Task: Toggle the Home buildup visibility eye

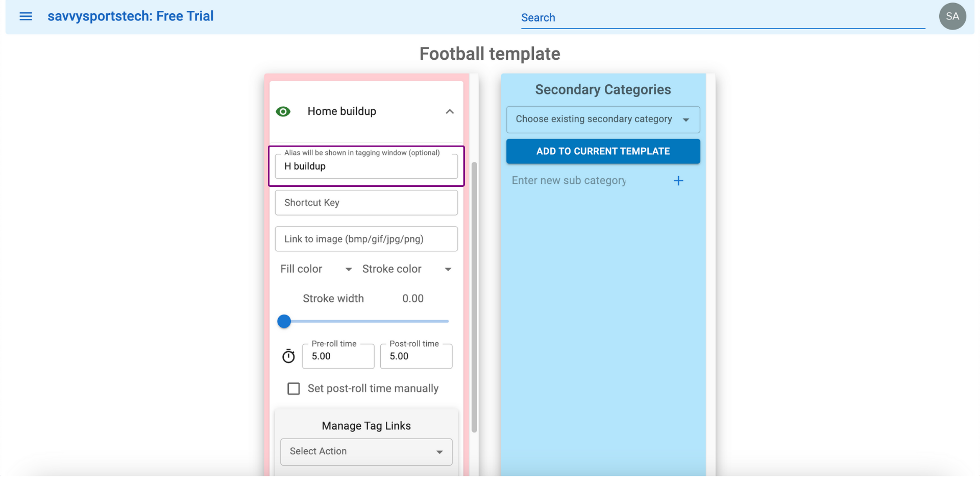Action: [283, 111]
